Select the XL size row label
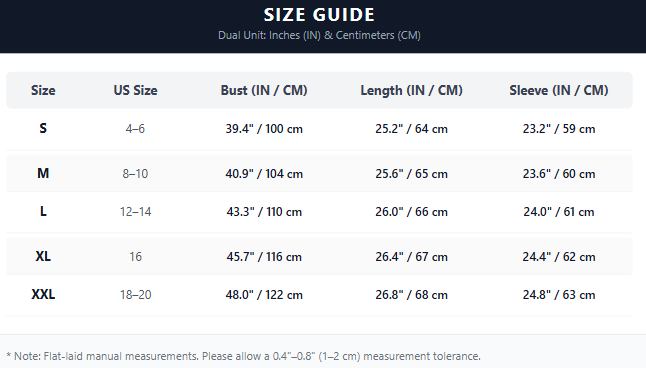This screenshot has height=368, width=646. (43, 257)
